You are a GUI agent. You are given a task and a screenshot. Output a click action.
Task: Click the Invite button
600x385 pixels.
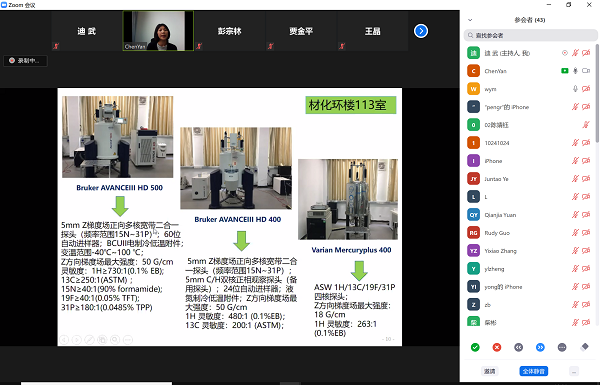[489, 371]
